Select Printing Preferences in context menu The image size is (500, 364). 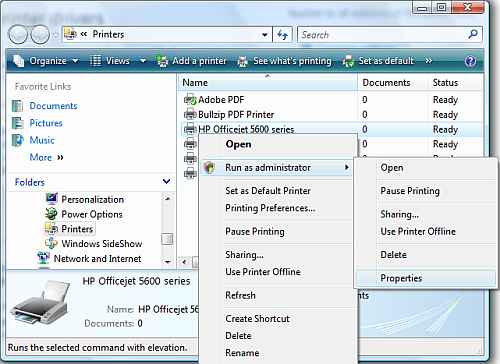point(270,208)
